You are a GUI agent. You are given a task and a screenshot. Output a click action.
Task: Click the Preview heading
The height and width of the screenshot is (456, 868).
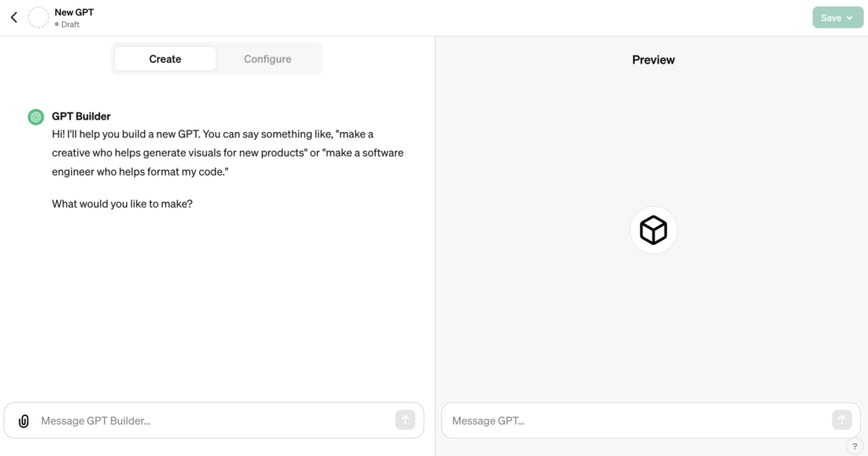654,60
